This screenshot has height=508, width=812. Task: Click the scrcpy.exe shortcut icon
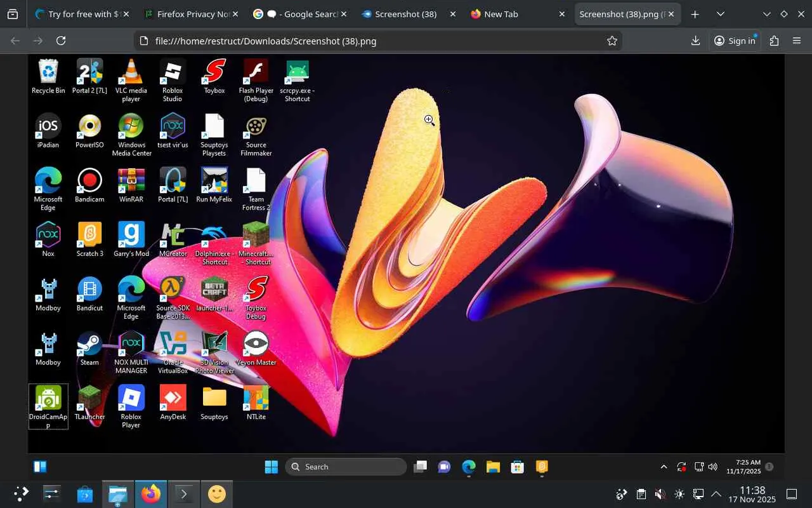pos(298,80)
